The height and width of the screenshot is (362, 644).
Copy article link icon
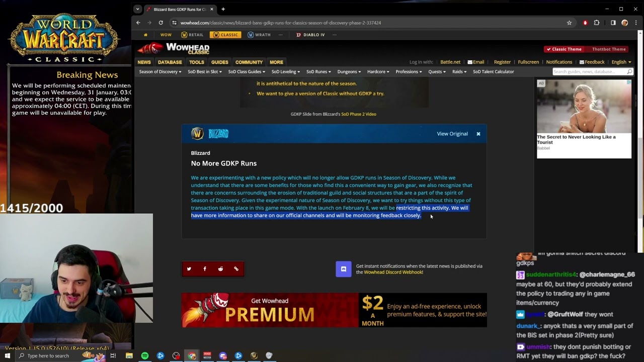236,269
